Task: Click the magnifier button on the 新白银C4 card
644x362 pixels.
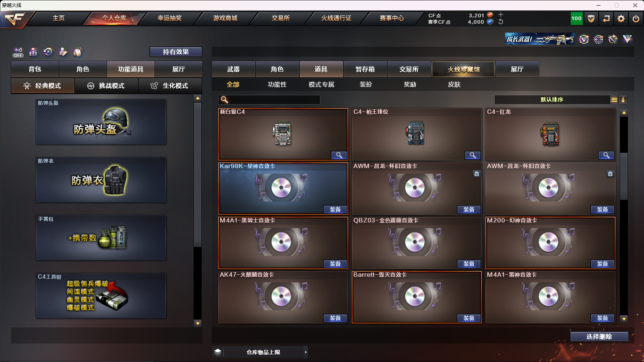Action: click(339, 155)
